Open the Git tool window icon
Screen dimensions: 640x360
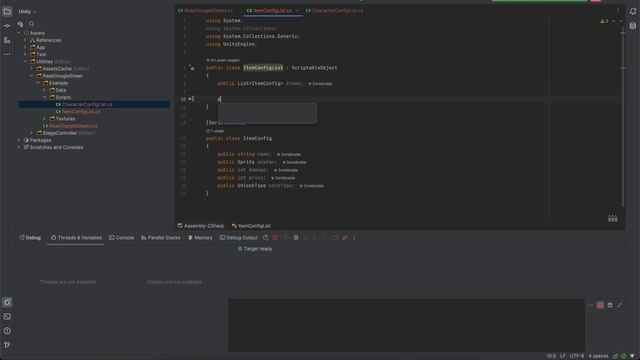coord(7,345)
